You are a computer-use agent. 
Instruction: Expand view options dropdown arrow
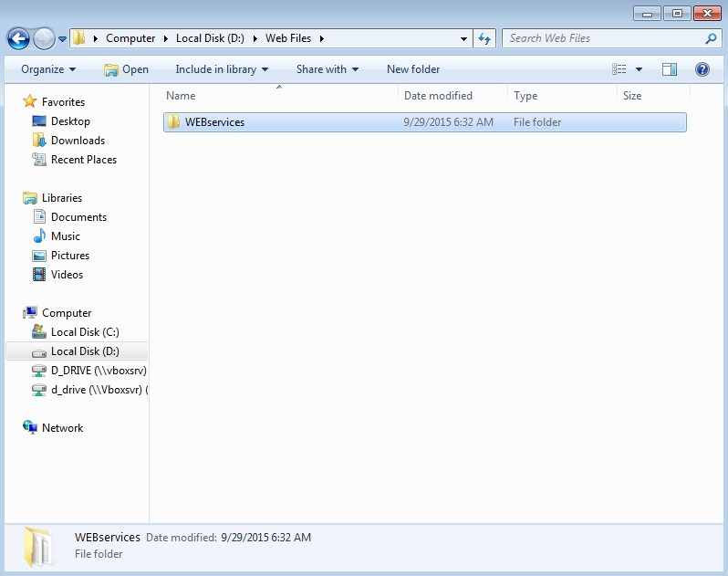(x=639, y=69)
